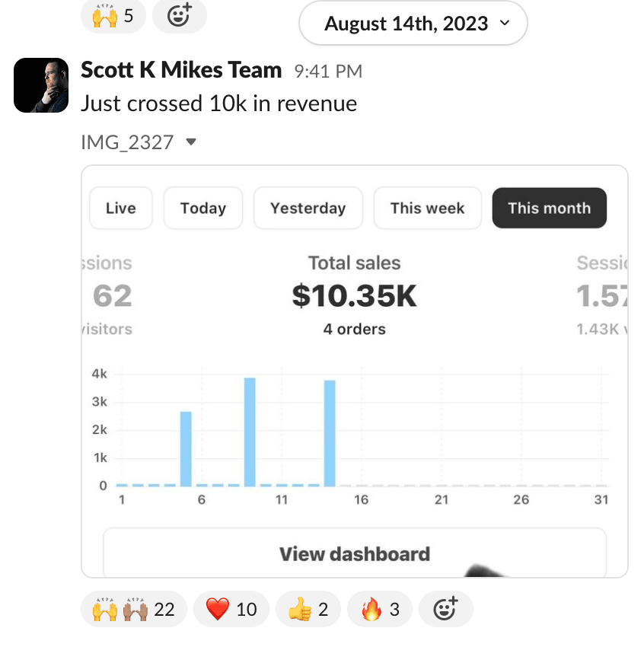Select the Today tab
Image resolution: width=644 pixels, height=647 pixels.
tap(202, 208)
